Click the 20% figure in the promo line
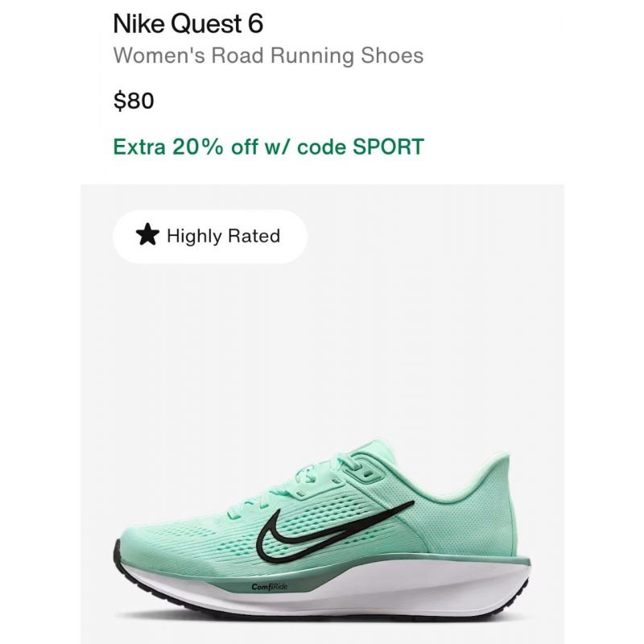644x644 pixels. tap(197, 147)
